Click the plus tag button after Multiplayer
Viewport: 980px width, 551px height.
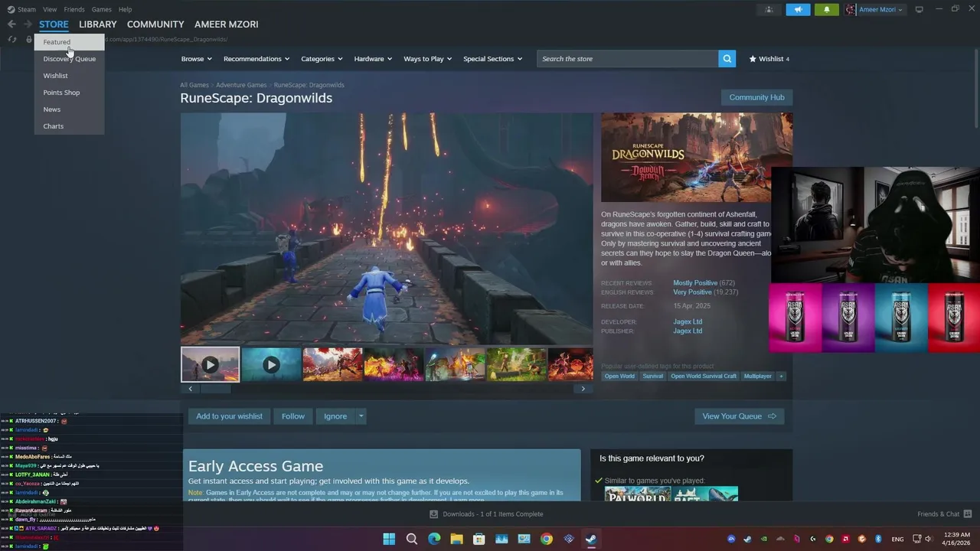pyautogui.click(x=781, y=376)
